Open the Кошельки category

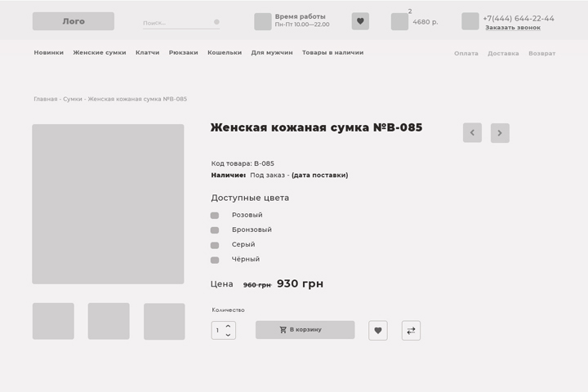point(225,52)
